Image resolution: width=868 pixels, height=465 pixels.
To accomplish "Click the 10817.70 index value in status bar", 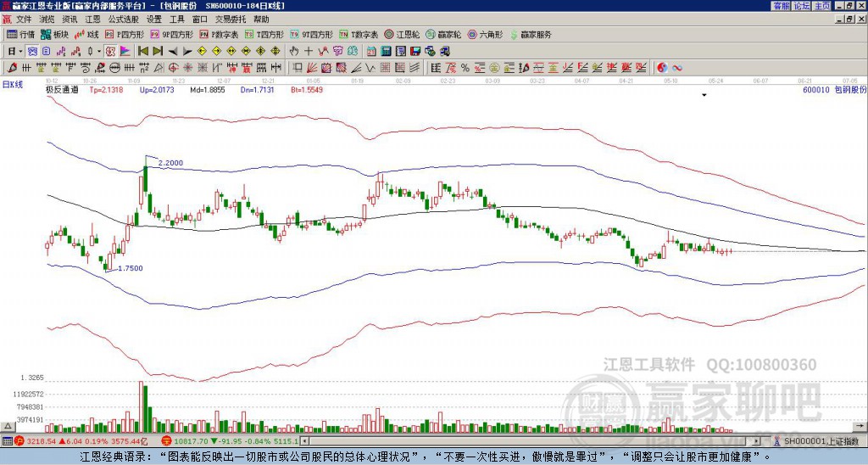I will click(x=191, y=441).
